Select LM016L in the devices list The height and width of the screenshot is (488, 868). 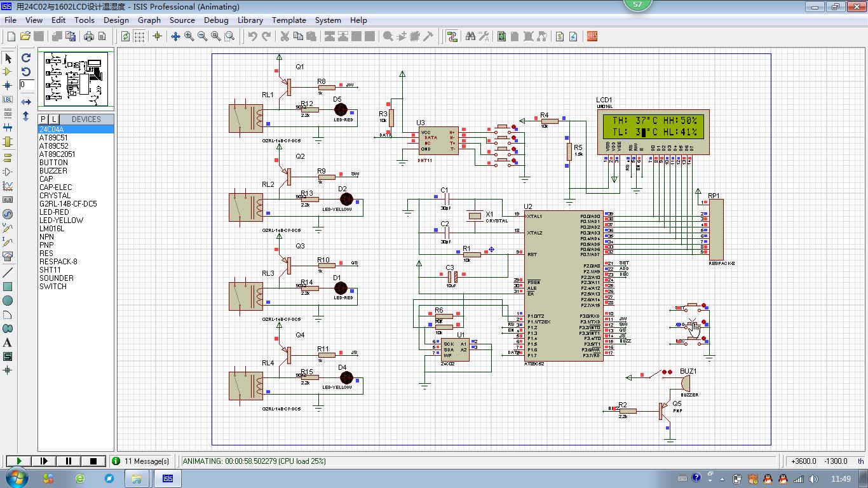[52, 229]
